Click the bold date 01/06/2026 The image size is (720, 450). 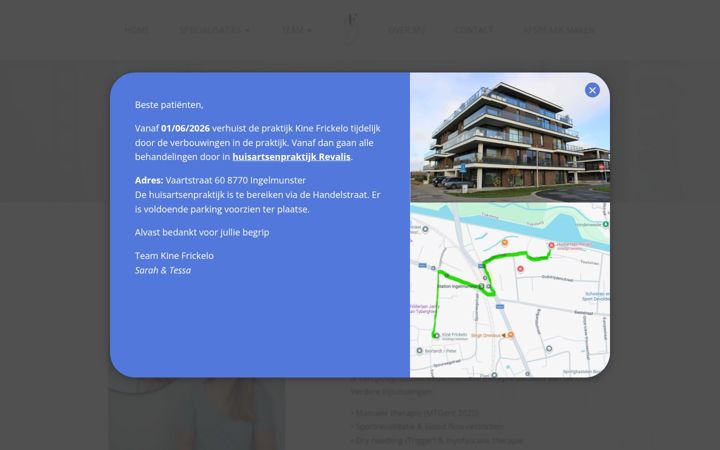pos(185,128)
